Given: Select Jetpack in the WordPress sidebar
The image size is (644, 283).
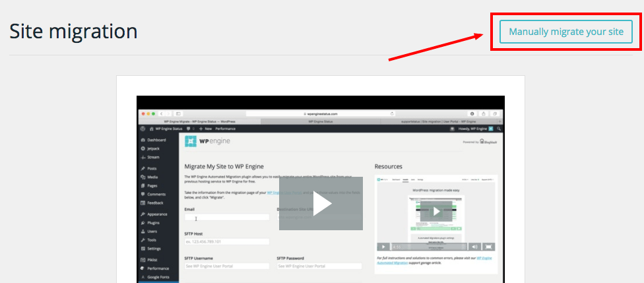Looking at the screenshot, I should coord(152,149).
